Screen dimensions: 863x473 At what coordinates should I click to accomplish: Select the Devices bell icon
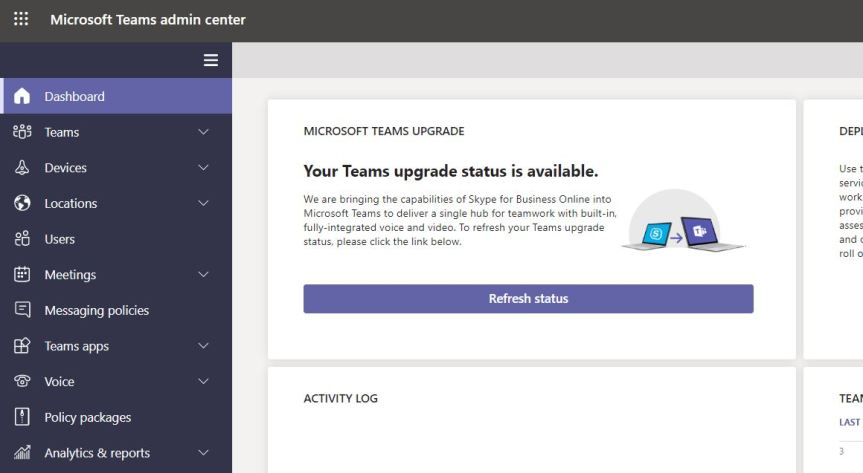click(22, 168)
